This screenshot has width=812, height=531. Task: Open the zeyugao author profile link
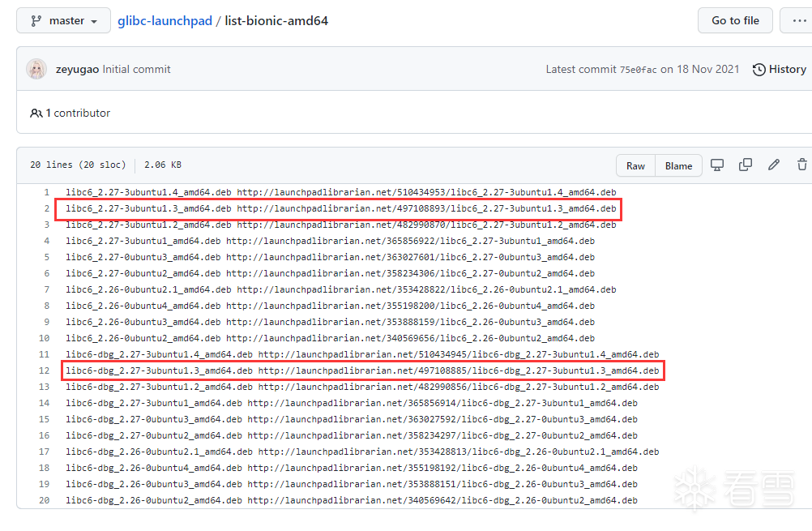77,69
